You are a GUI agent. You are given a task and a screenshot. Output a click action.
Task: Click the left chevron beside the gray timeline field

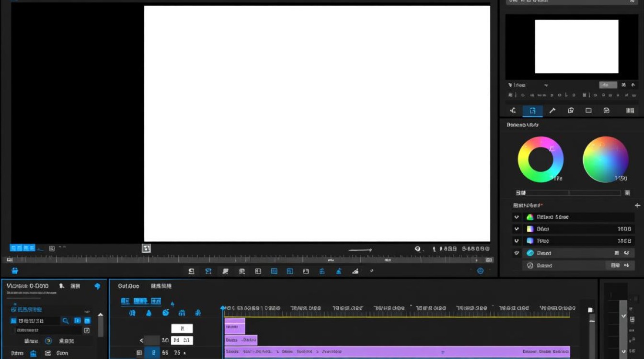pos(141,340)
